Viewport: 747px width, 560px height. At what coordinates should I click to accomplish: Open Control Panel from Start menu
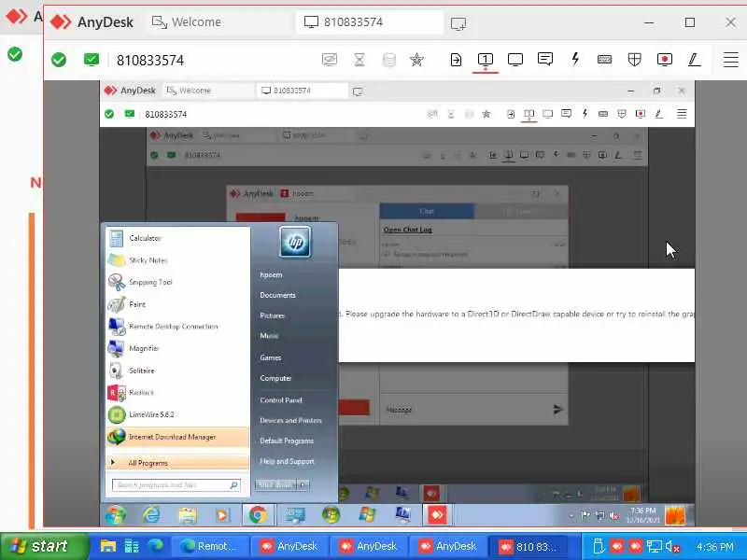(281, 400)
